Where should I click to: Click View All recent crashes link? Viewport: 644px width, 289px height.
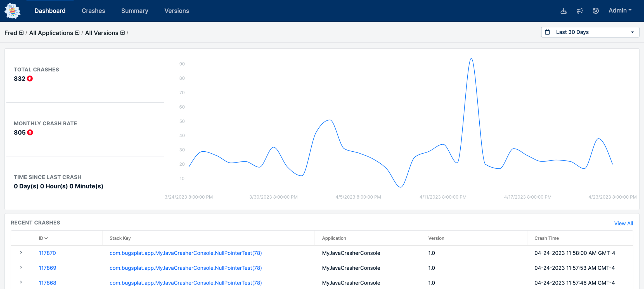(623, 223)
